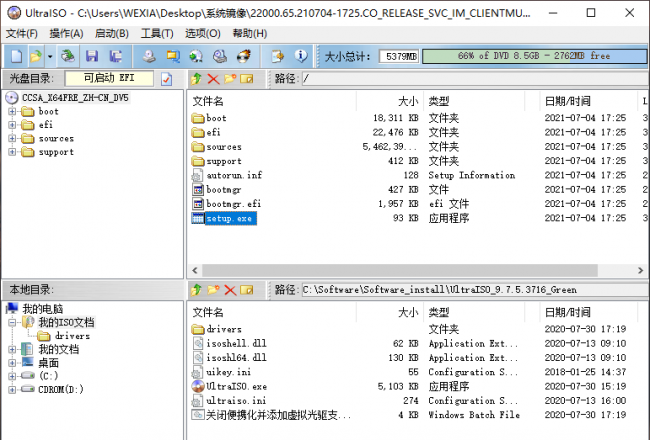Open the 工具(T) menu
The image size is (650, 440).
click(157, 33)
